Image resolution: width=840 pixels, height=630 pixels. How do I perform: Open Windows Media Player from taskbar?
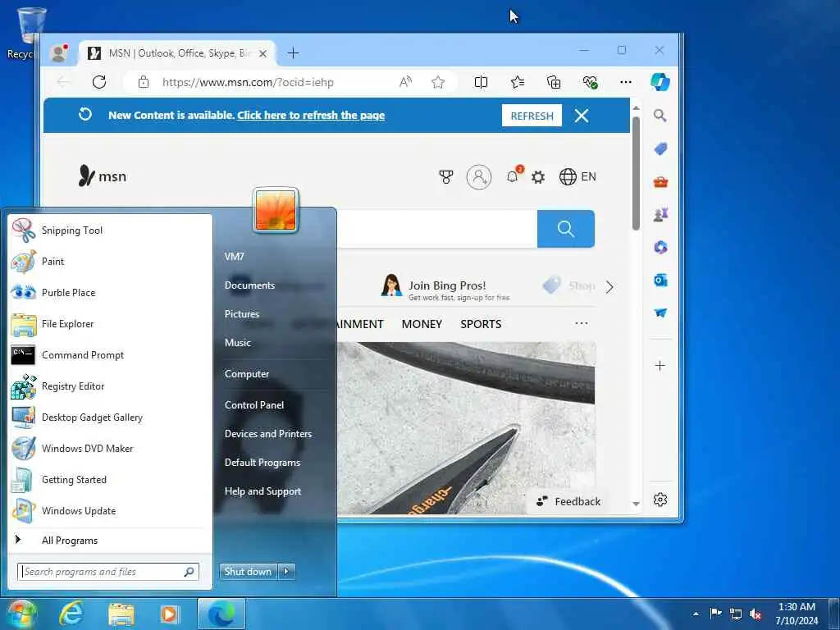(x=170, y=614)
